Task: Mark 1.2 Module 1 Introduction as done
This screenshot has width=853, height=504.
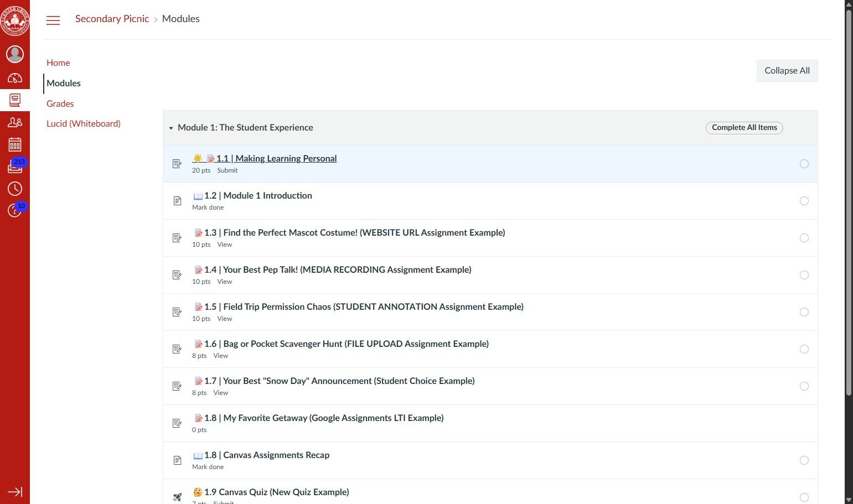Action: tap(804, 201)
